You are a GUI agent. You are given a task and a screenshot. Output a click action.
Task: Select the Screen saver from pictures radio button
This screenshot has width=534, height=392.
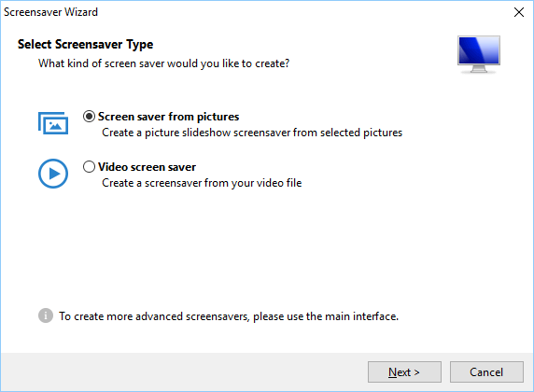[x=89, y=117]
